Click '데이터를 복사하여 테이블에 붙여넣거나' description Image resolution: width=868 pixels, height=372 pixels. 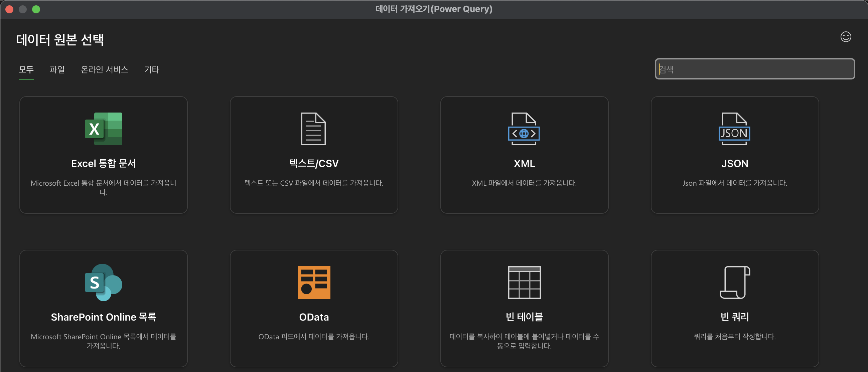[x=524, y=341]
